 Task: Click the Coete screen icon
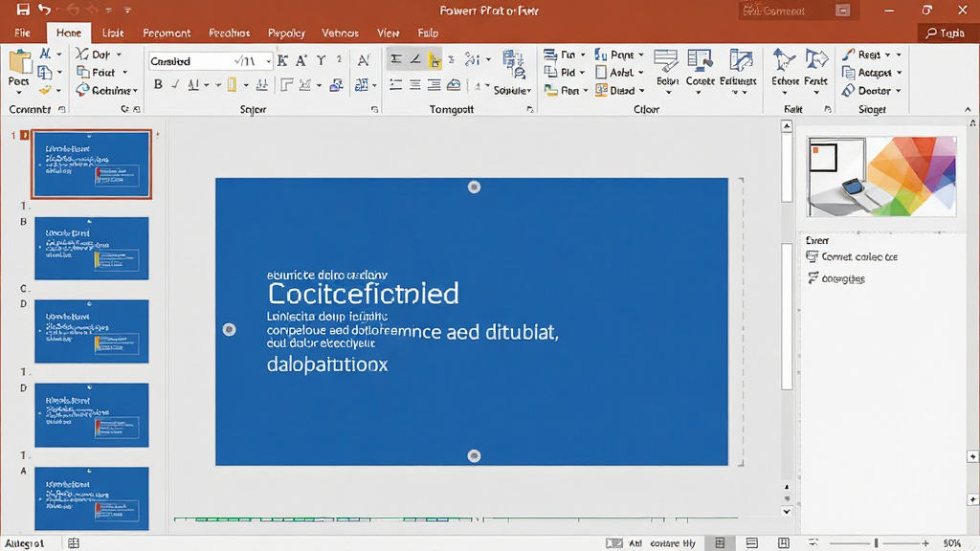(x=700, y=60)
